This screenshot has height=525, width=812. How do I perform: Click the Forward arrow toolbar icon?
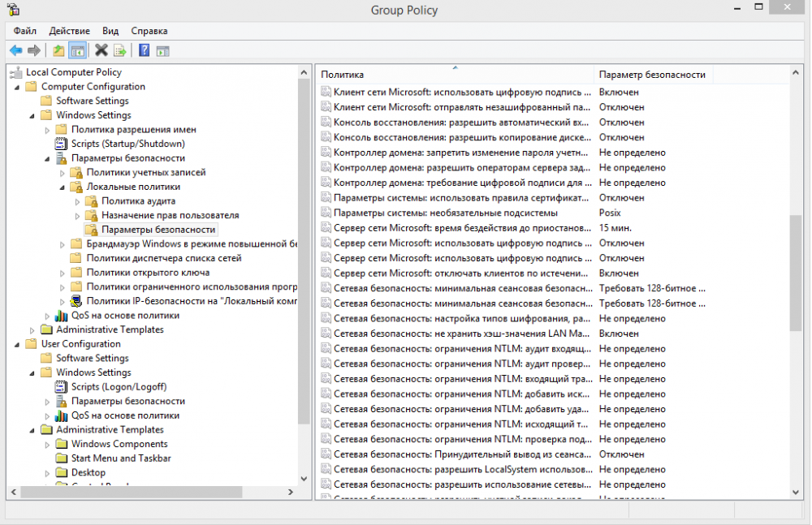(34, 50)
